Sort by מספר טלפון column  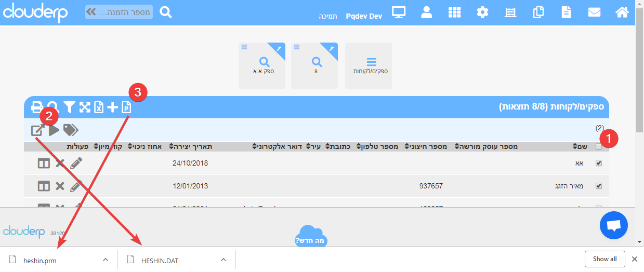[377, 147]
